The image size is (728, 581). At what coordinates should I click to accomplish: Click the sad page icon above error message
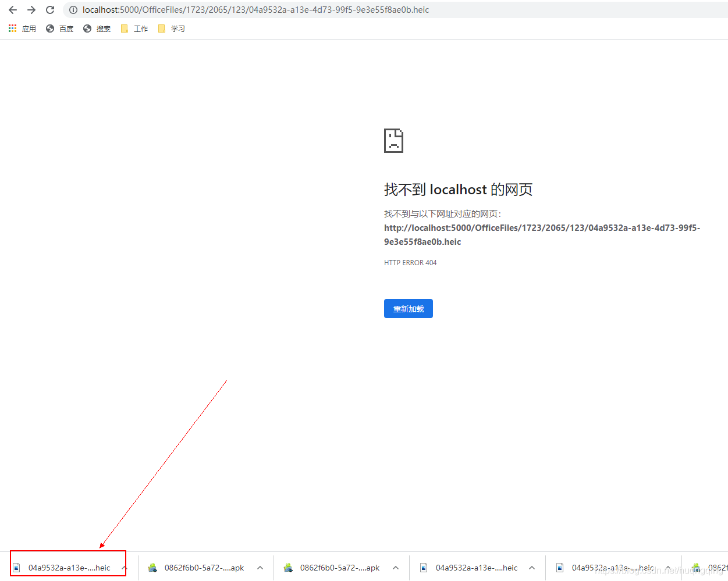pyautogui.click(x=393, y=140)
